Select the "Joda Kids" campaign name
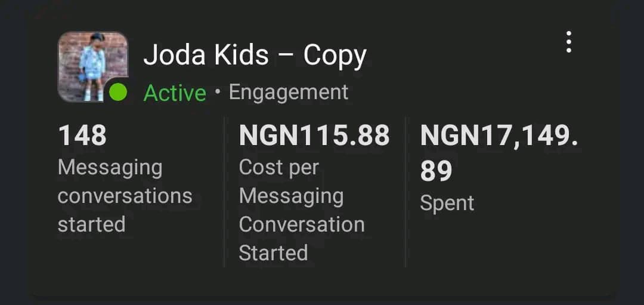Image resolution: width=644 pixels, height=305 pixels. click(x=206, y=56)
